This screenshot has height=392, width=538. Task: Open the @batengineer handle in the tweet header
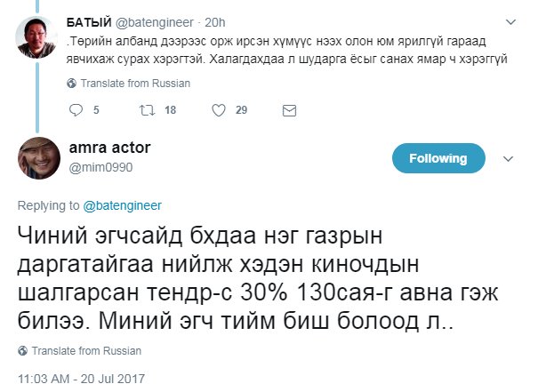tap(154, 22)
